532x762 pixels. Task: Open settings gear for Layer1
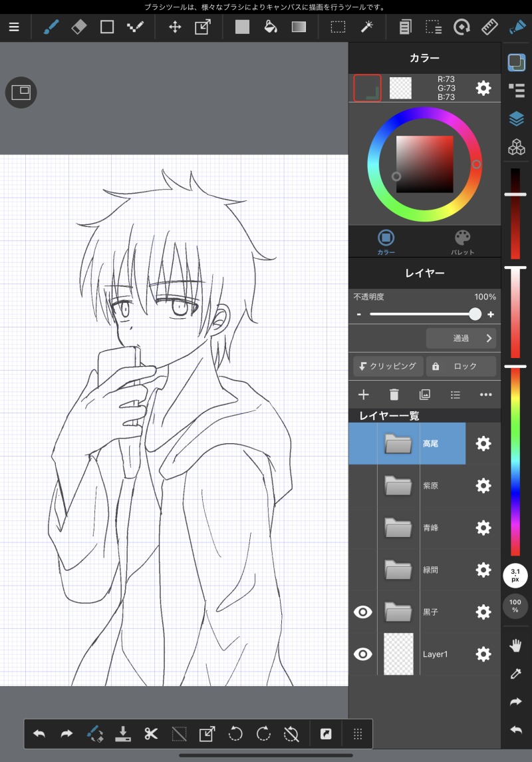click(x=483, y=654)
